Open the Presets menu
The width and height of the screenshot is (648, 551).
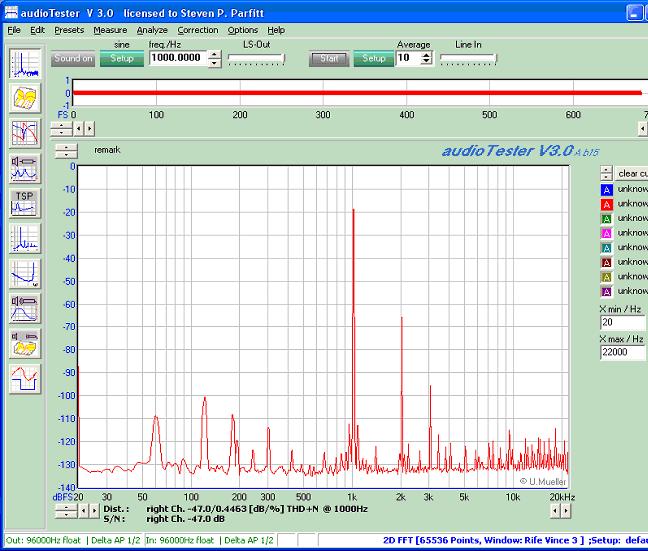69,30
